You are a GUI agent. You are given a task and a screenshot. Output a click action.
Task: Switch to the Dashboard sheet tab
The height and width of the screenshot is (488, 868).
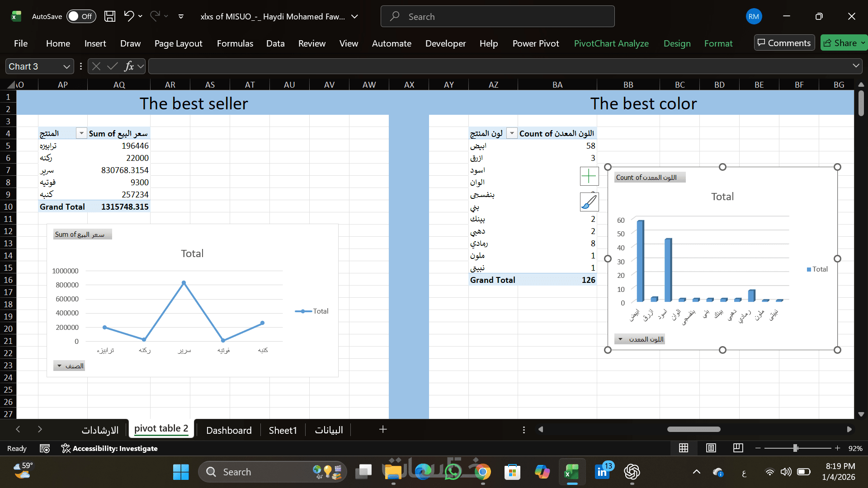(229, 430)
